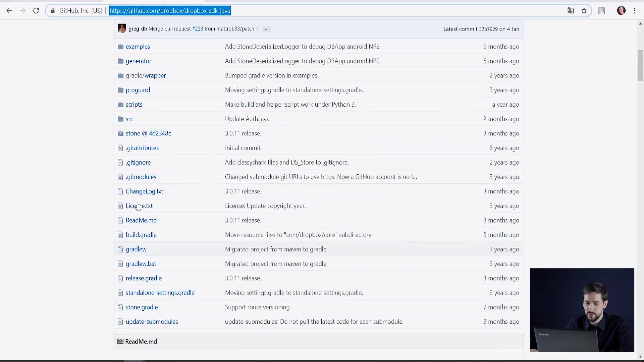Open the translate page icon
The height and width of the screenshot is (362, 644).
[x=570, y=11]
